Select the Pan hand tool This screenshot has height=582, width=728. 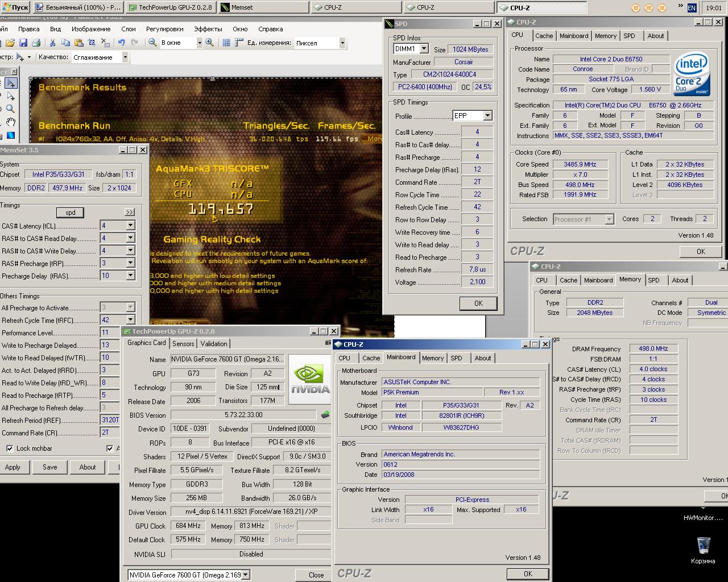point(11,122)
